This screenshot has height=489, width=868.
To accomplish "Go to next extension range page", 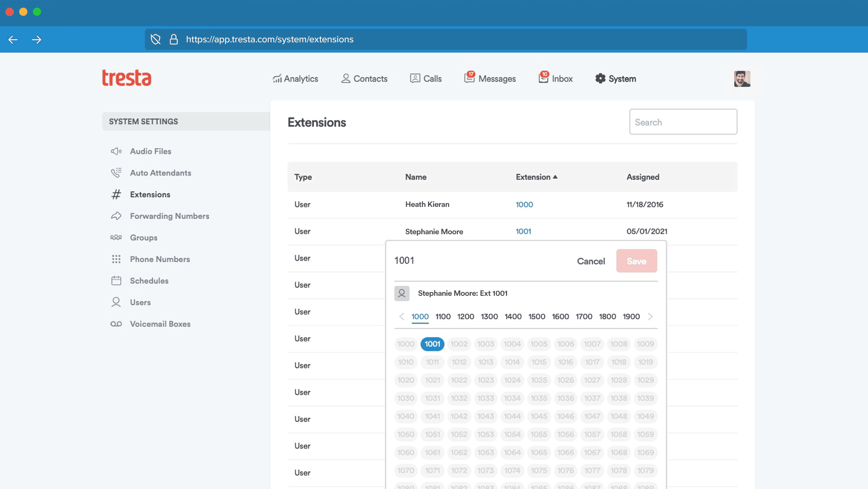I will (x=650, y=317).
